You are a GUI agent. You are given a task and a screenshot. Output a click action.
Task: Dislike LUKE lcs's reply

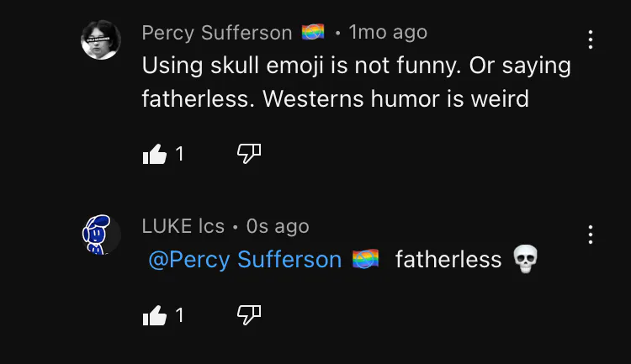coord(249,315)
